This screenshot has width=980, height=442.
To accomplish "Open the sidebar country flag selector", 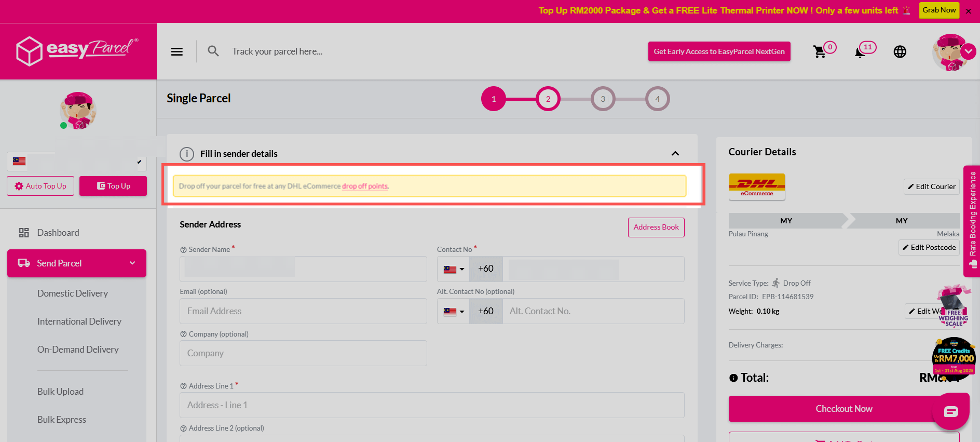I will point(76,162).
